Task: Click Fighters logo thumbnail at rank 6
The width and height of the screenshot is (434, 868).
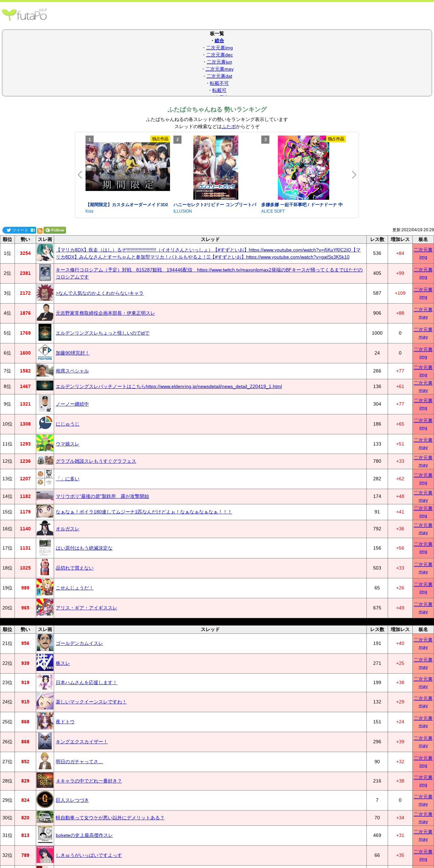Action: pos(45,353)
